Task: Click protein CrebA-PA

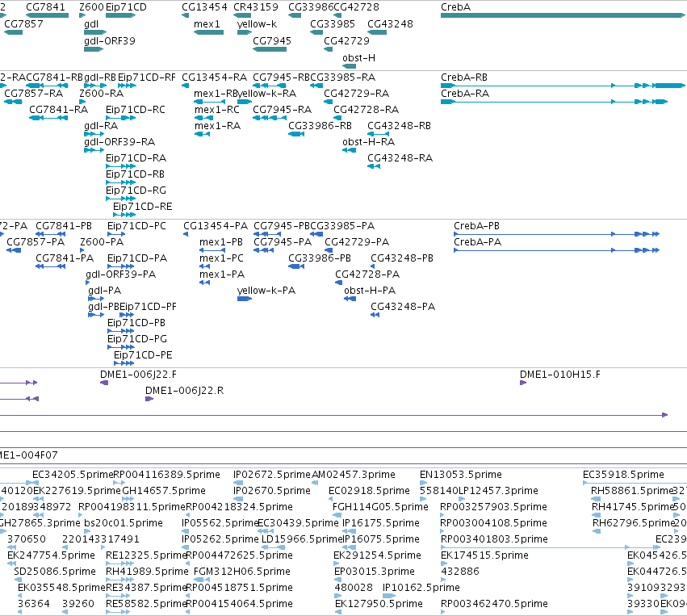Action: click(x=556, y=250)
